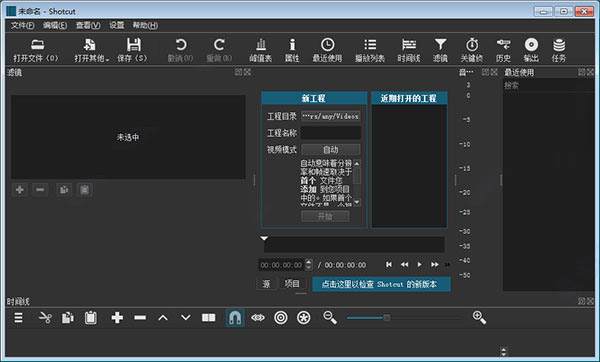Screen dimensions: 600x362
Task: Open the keyframes (关键帧) panel
Action: 472,51
